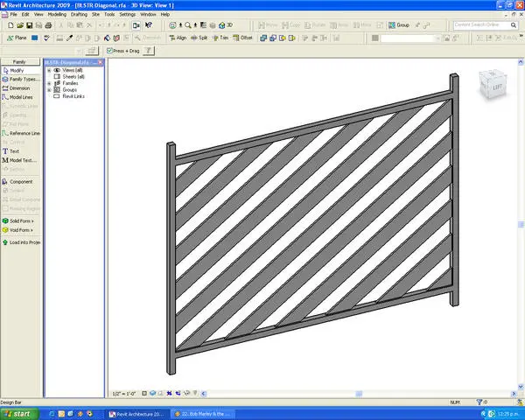The width and height of the screenshot is (525, 420).
Task: Click the Group tool
Action: click(x=399, y=25)
